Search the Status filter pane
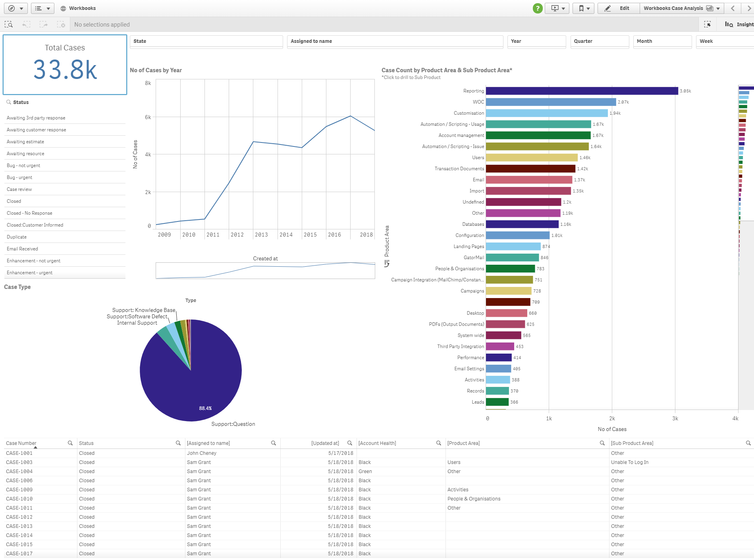Screen dimensions: 754x560 (x=9, y=102)
